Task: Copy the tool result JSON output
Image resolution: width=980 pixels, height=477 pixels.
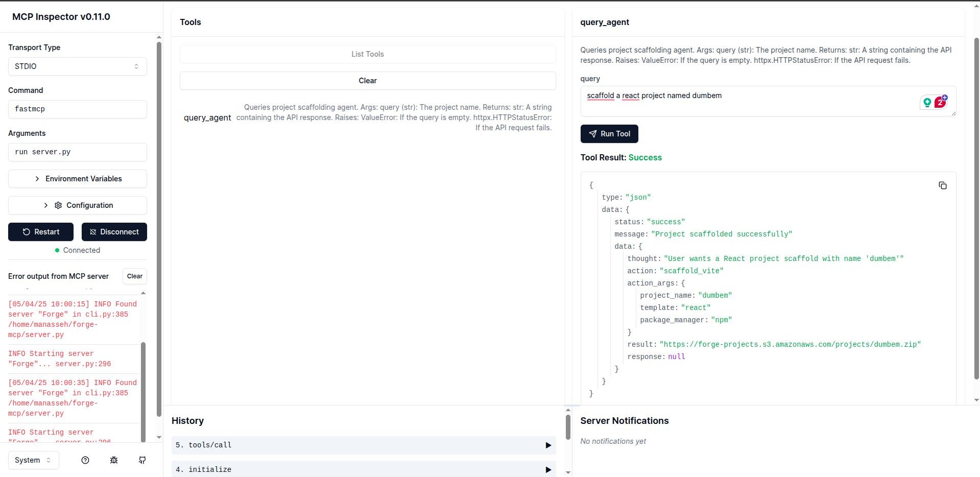Action: pyautogui.click(x=942, y=185)
